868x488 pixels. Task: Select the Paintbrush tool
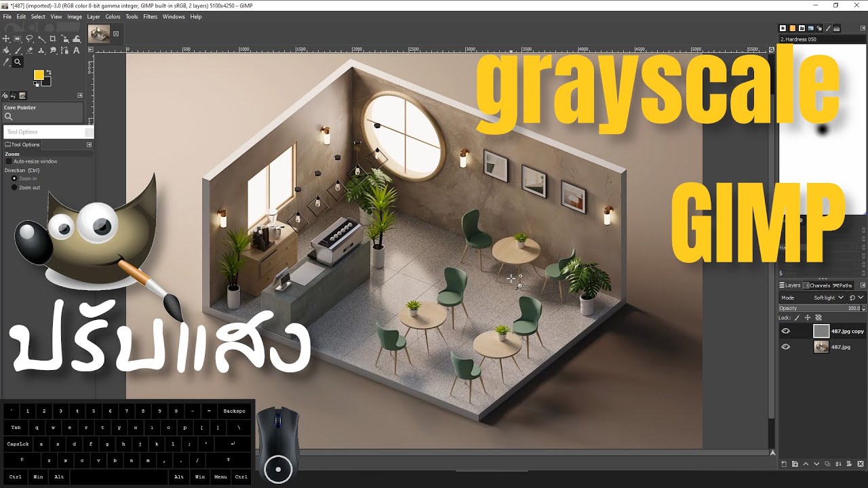pos(18,50)
